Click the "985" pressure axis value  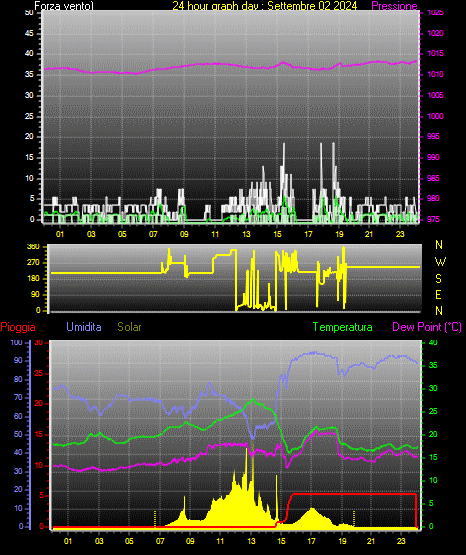click(x=433, y=178)
